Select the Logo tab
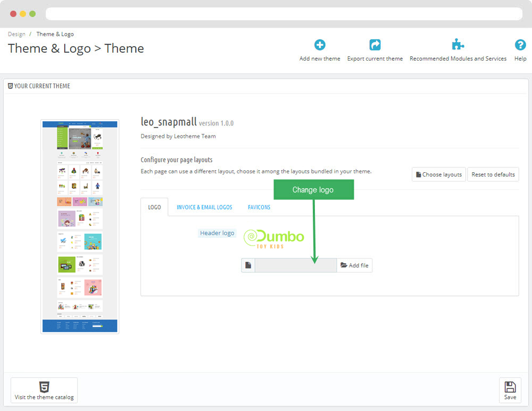 click(x=154, y=207)
